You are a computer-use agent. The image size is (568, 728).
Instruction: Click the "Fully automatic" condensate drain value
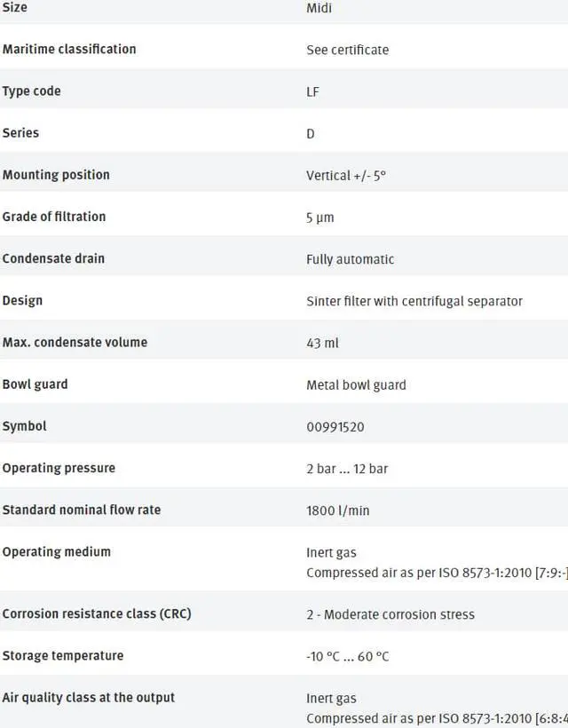coord(350,259)
